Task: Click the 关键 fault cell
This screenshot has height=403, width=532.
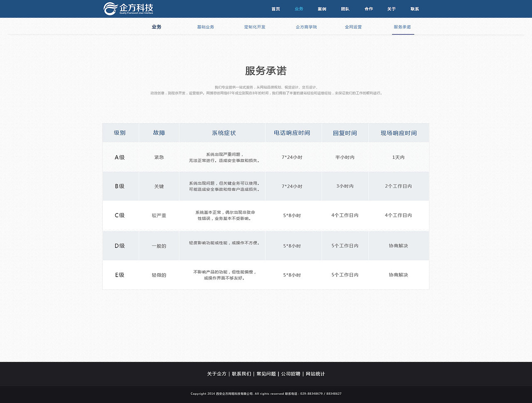Action: coord(159,186)
